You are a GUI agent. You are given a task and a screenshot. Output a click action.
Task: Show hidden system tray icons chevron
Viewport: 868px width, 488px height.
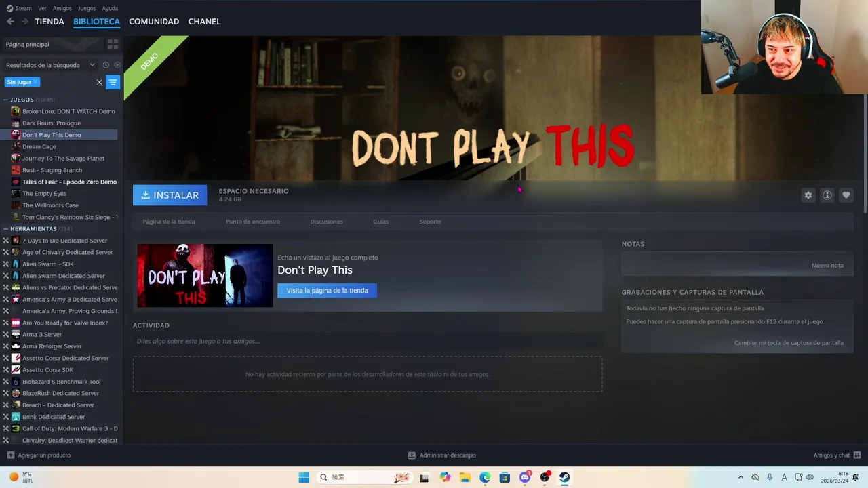(741, 477)
